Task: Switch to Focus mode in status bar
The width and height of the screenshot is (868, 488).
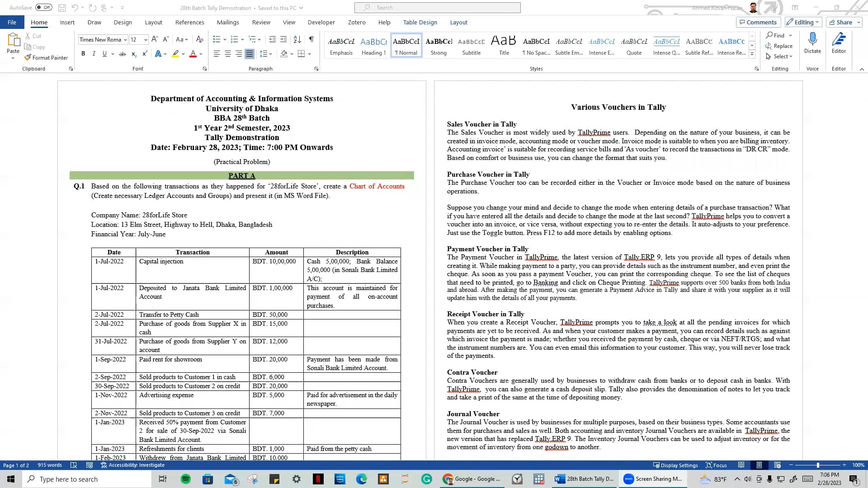Action: (716, 465)
